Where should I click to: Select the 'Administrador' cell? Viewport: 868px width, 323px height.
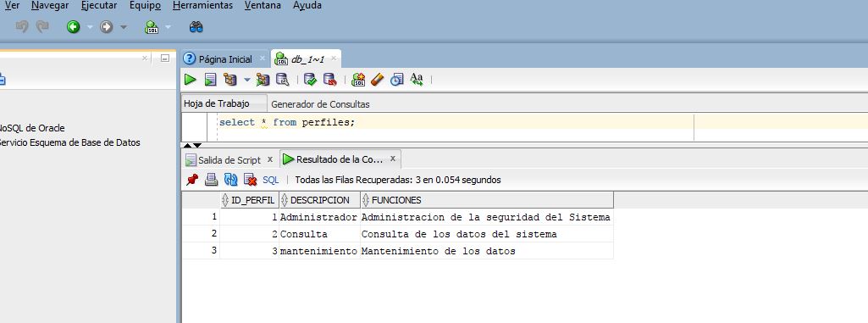[319, 217]
